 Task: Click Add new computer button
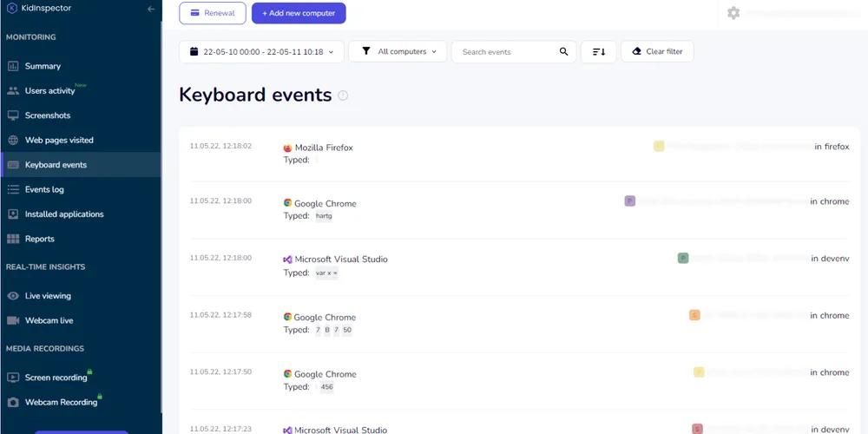pyautogui.click(x=299, y=13)
